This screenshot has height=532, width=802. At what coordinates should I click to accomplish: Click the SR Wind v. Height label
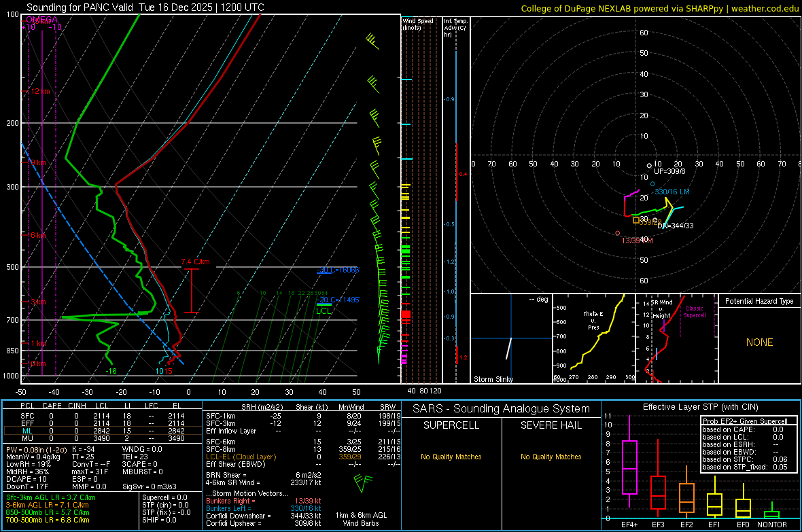[x=662, y=309]
